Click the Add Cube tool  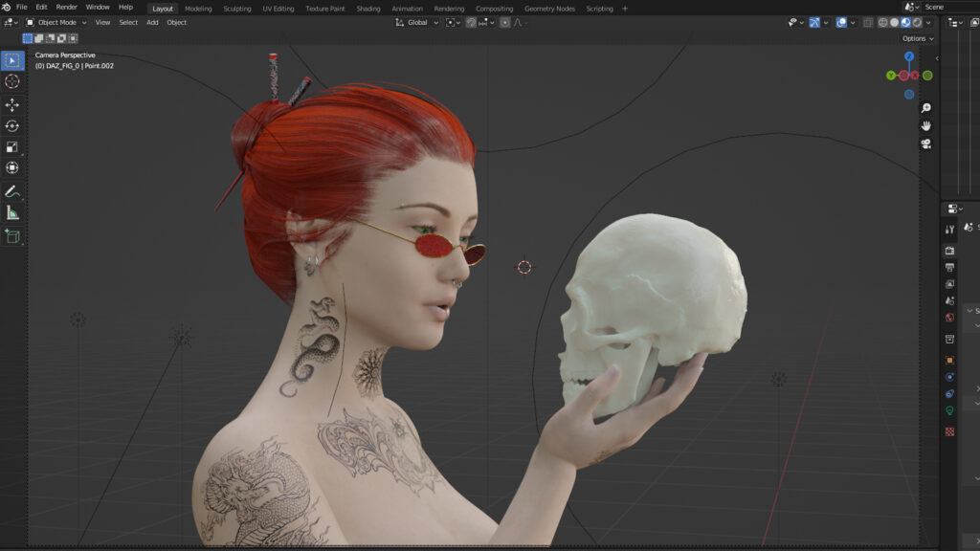[x=12, y=235]
